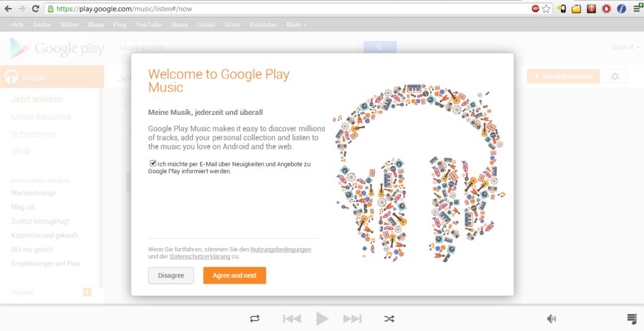Viewport: 644px width, 331px height.
Task: Open the Nutzungsbedingungen link
Action: tap(280, 249)
